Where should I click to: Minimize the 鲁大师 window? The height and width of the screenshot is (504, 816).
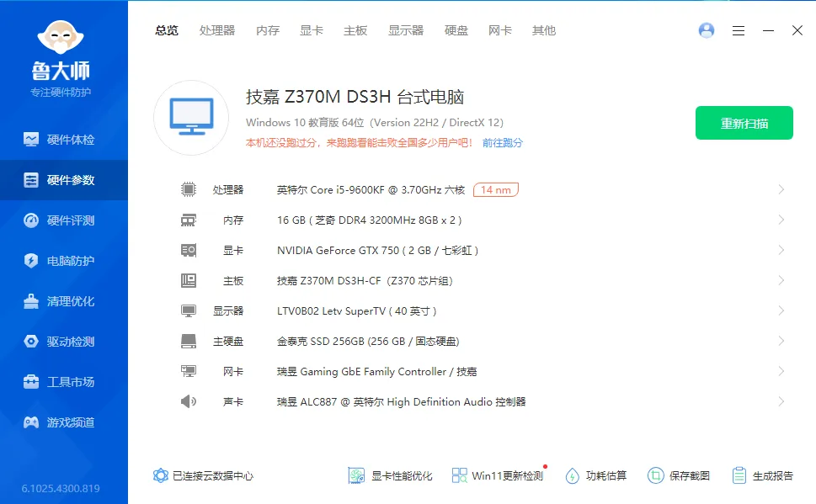pos(768,30)
